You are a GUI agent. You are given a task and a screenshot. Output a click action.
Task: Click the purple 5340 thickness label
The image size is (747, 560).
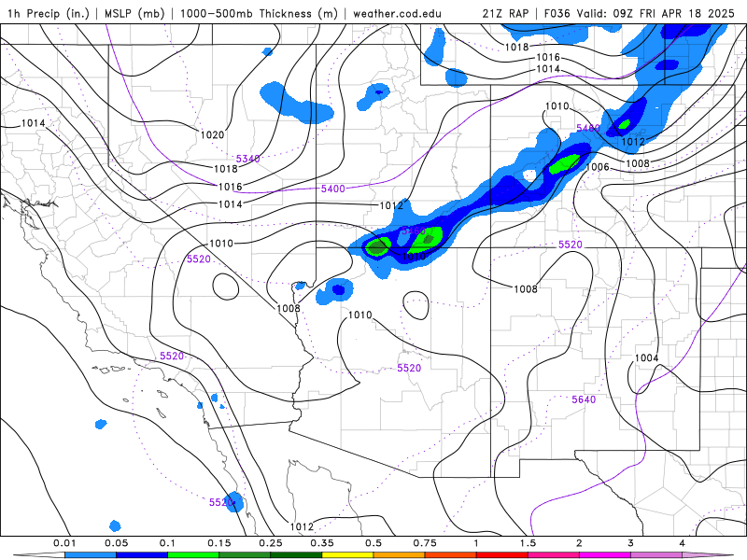point(248,159)
